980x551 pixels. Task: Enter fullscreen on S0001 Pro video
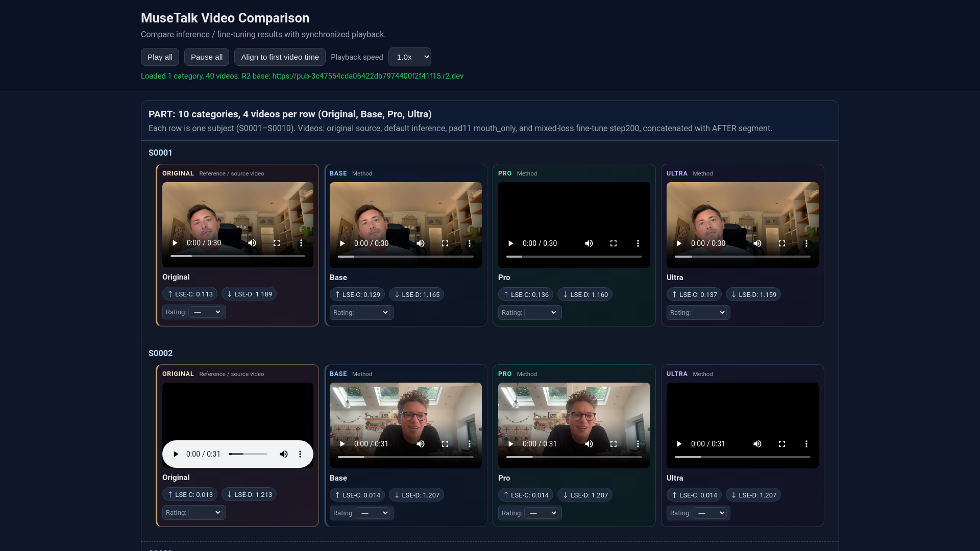[614, 243]
